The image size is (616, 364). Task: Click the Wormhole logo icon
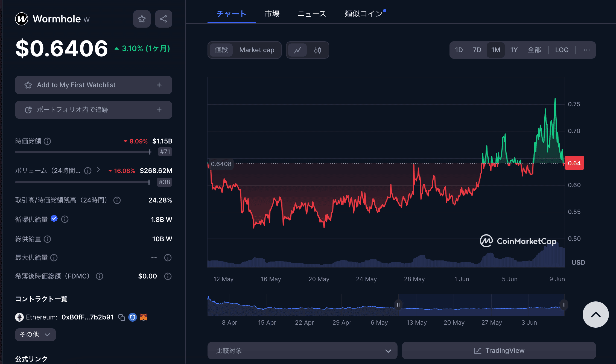pos(22,19)
